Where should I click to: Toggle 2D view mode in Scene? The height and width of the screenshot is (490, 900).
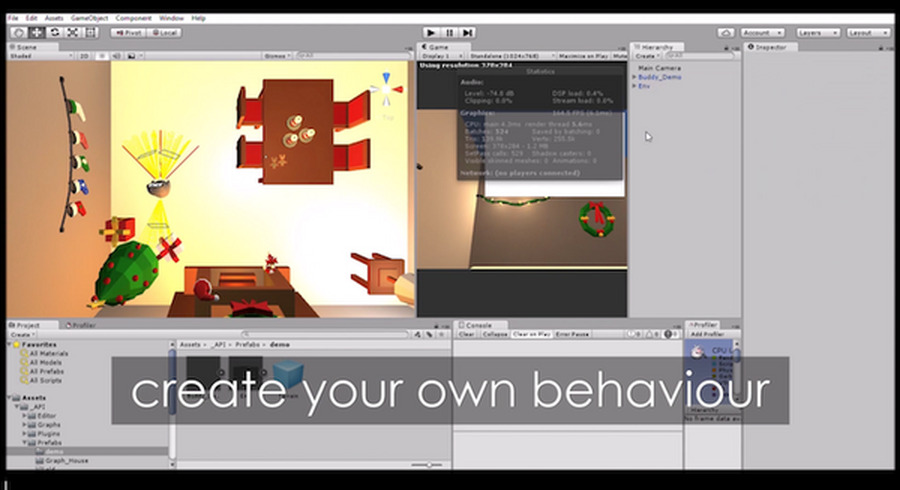tap(84, 56)
